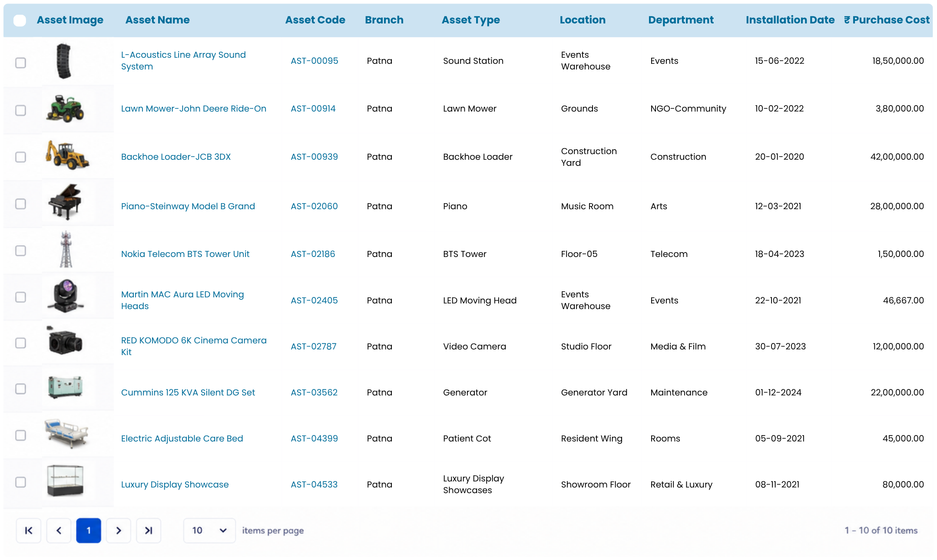
Task: Check the L-Acoustics Line Array row checkbox
Action: tap(20, 63)
